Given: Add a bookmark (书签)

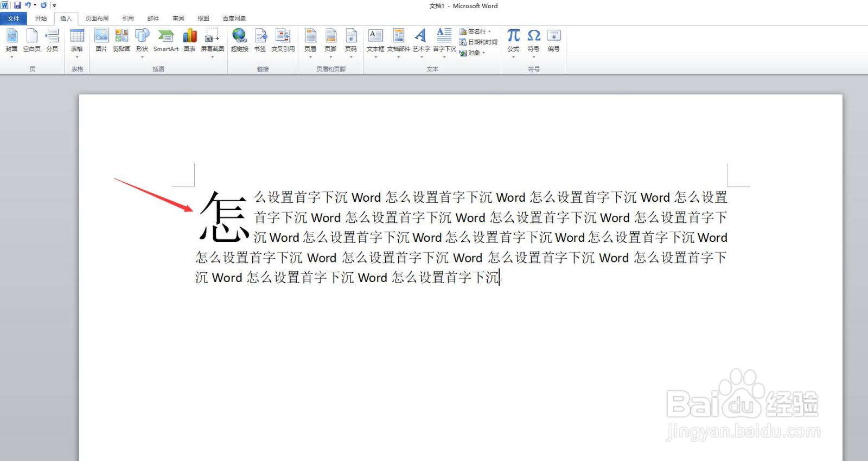Looking at the screenshot, I should pyautogui.click(x=260, y=41).
